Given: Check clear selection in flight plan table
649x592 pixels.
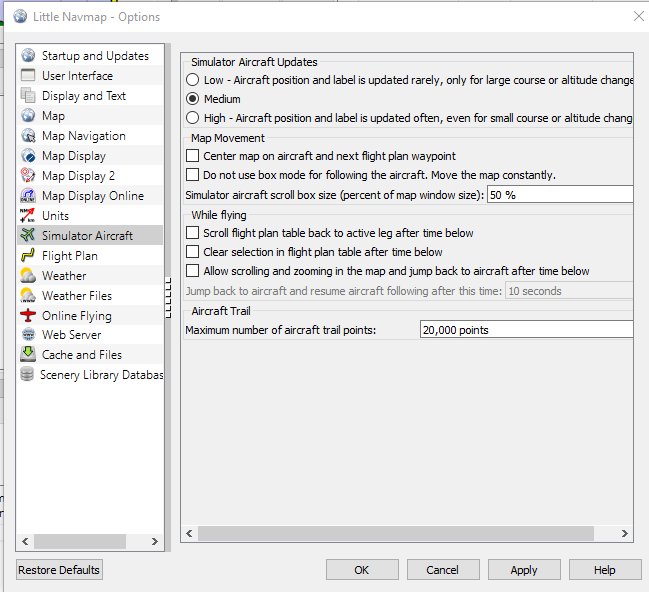Looking at the screenshot, I should click(192, 252).
